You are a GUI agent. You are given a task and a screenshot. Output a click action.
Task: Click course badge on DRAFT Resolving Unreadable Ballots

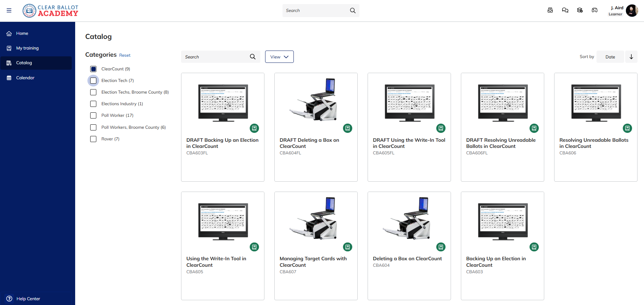click(x=534, y=128)
